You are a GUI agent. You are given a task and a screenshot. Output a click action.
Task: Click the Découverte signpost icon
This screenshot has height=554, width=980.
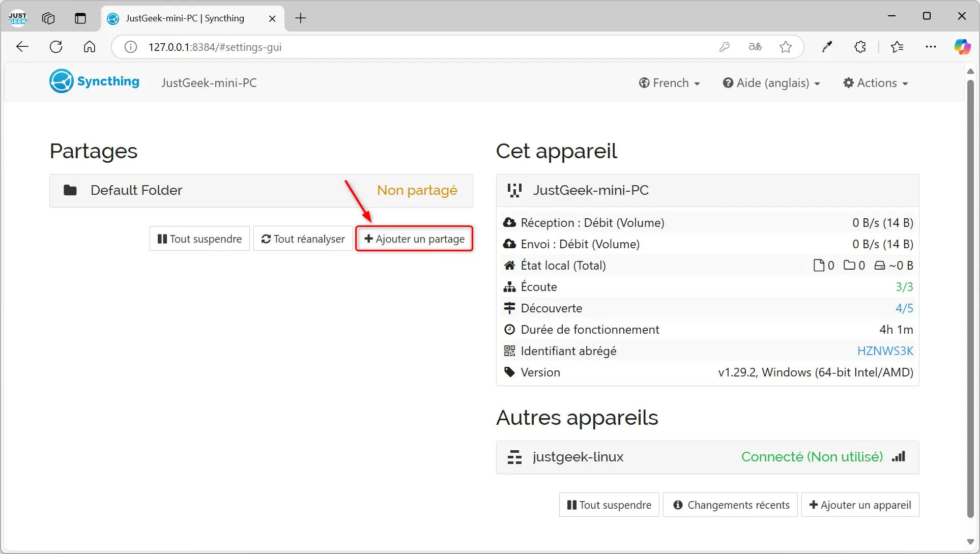click(x=509, y=308)
